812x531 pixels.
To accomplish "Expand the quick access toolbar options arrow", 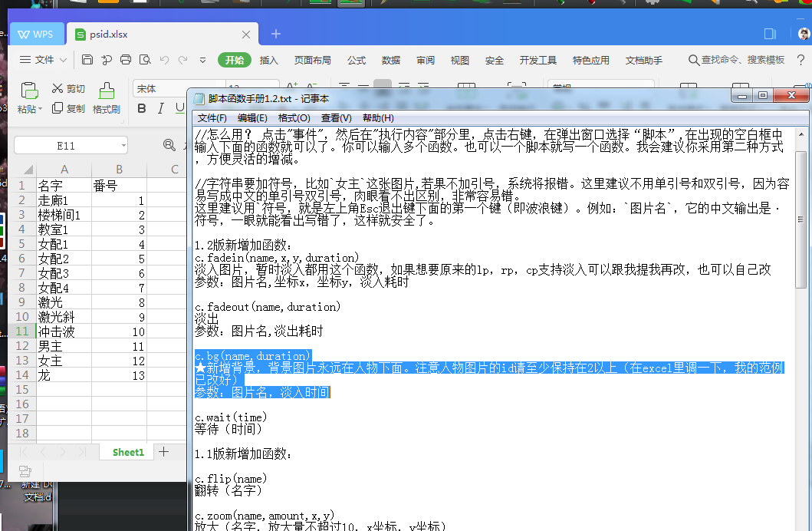I will point(202,60).
